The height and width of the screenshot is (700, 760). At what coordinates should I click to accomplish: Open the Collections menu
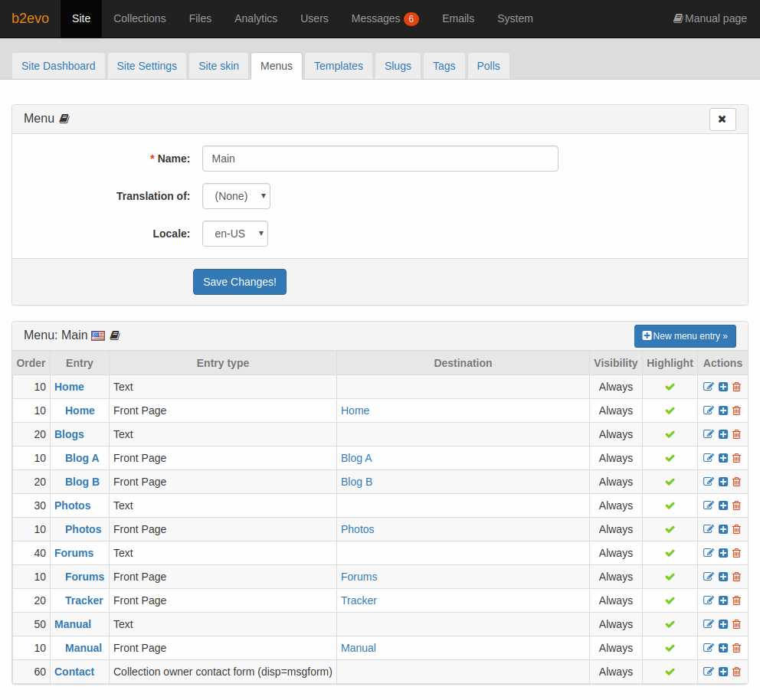[x=139, y=18]
